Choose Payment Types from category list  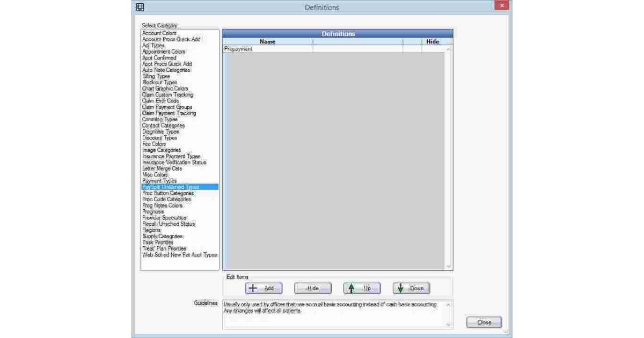click(159, 181)
